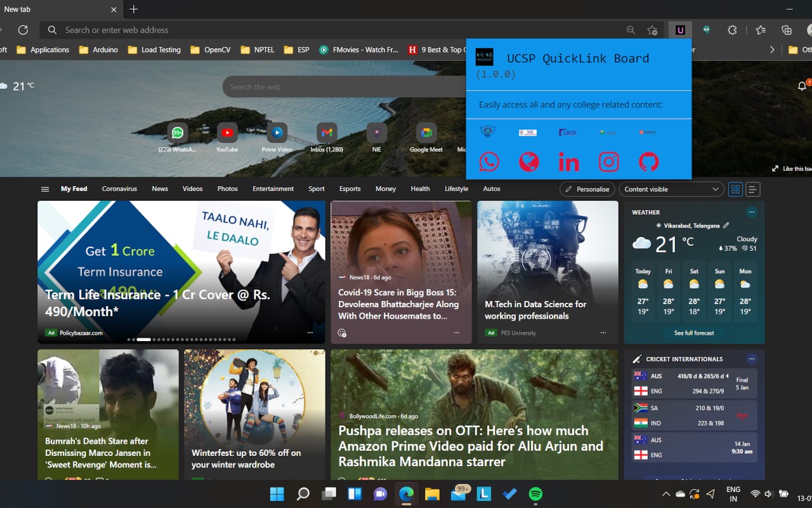Click the zoom out magnifier in address bar

pyautogui.click(x=631, y=30)
